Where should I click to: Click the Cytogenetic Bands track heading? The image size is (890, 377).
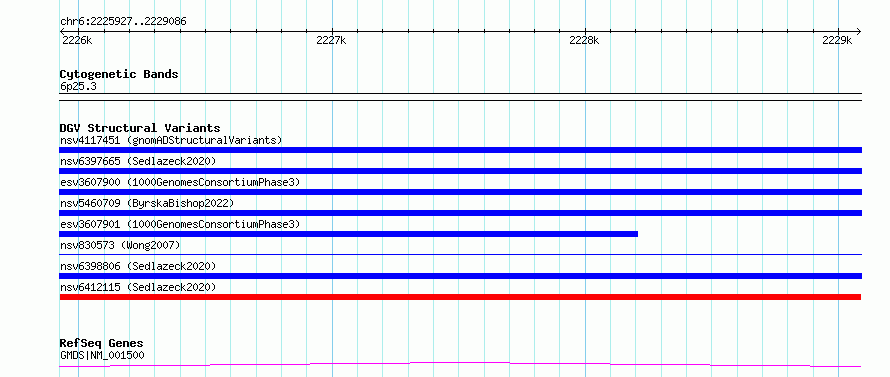(x=119, y=74)
